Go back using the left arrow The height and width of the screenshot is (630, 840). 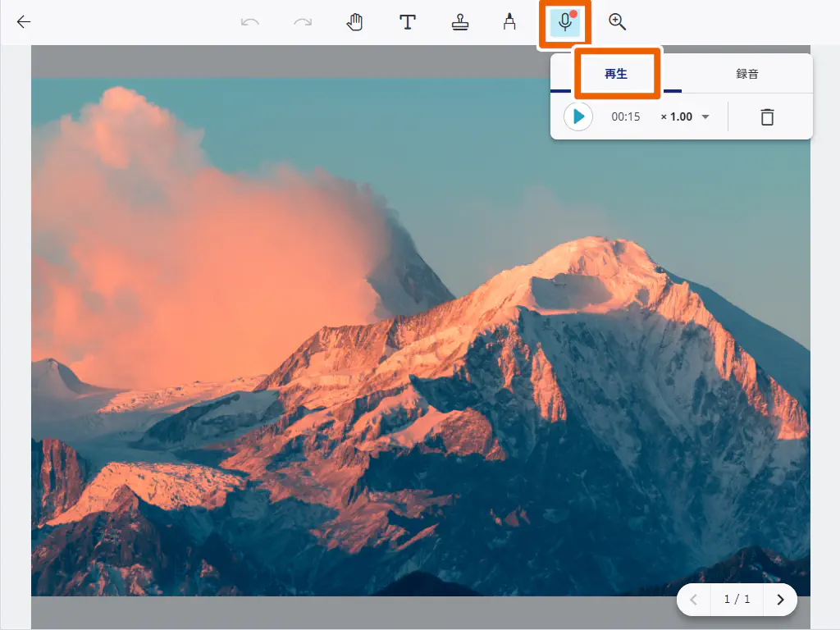point(24,22)
